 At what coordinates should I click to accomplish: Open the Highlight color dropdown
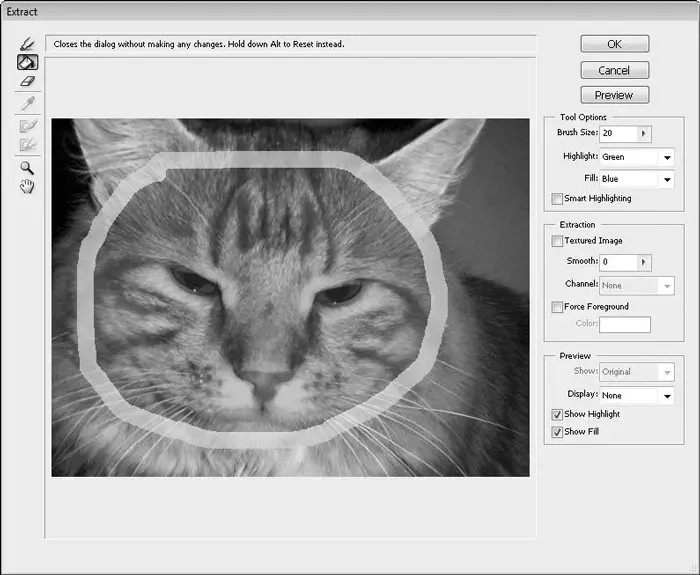666,157
